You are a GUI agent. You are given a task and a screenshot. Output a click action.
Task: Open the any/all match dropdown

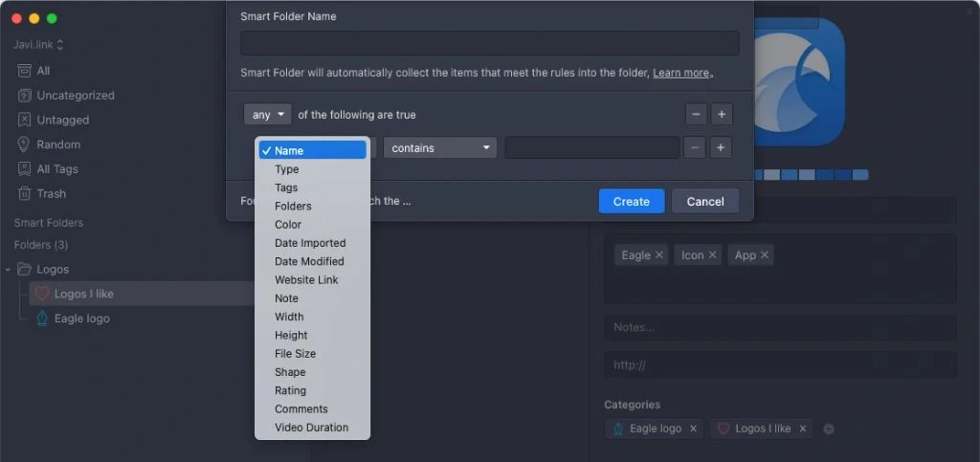[x=267, y=115]
